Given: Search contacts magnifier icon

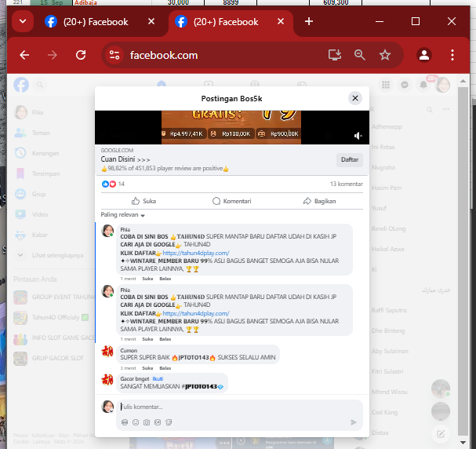Looking at the screenshot, I should pos(429,109).
